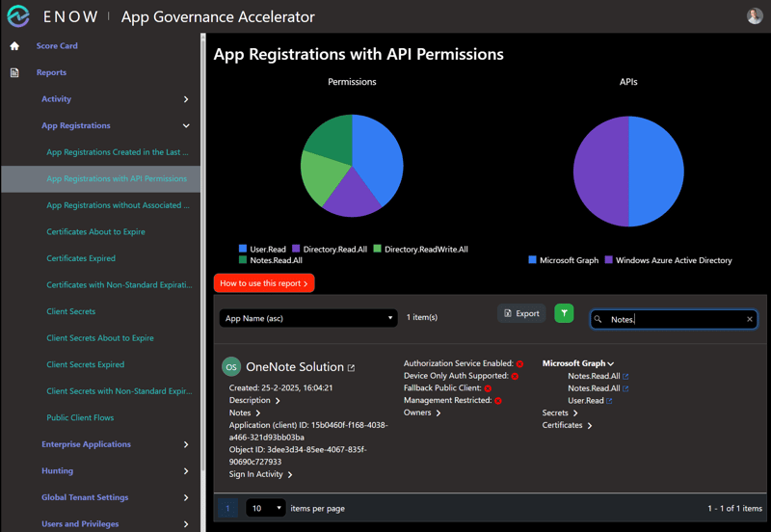Open Certificates Expired report
Screen dimensions: 771x532
(x=81, y=258)
